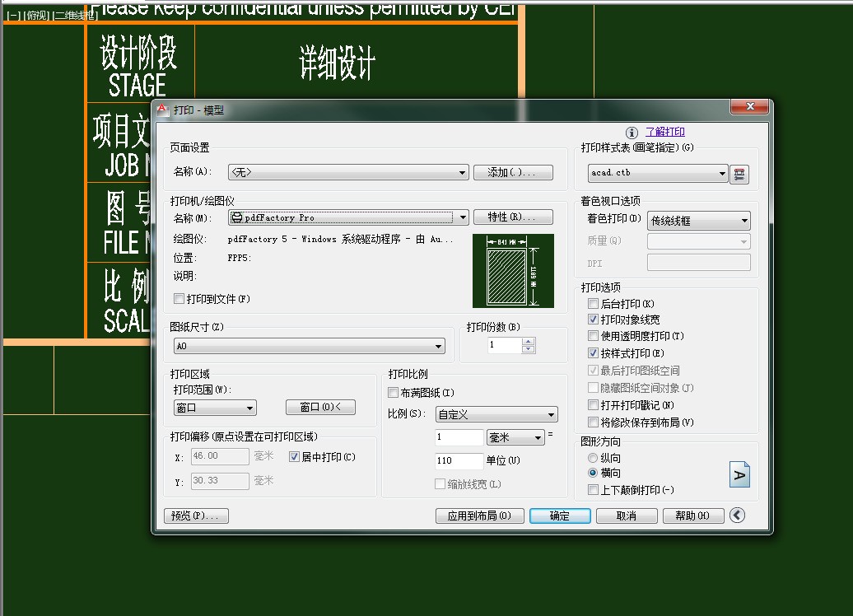Click the 特性 properties button
This screenshot has width=853, height=616.
point(513,217)
